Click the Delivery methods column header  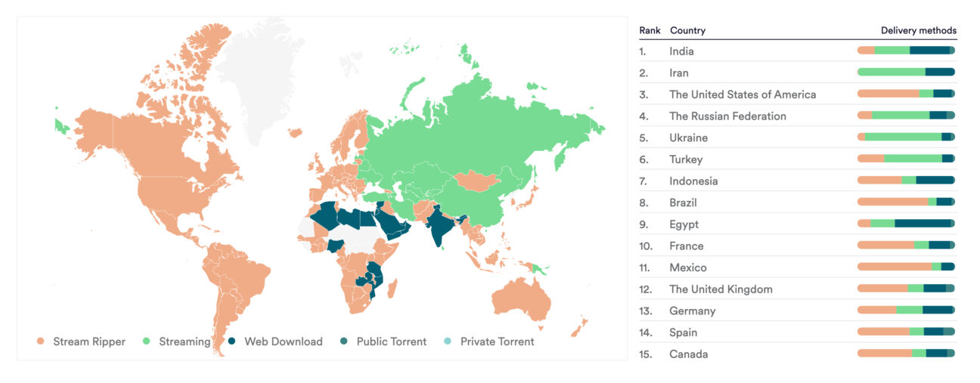(x=918, y=31)
